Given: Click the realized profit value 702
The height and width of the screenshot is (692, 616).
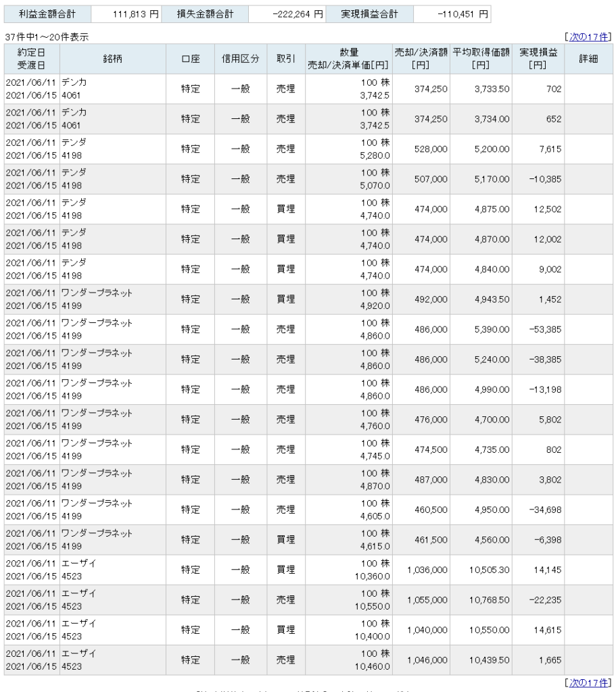Looking at the screenshot, I should [x=554, y=89].
